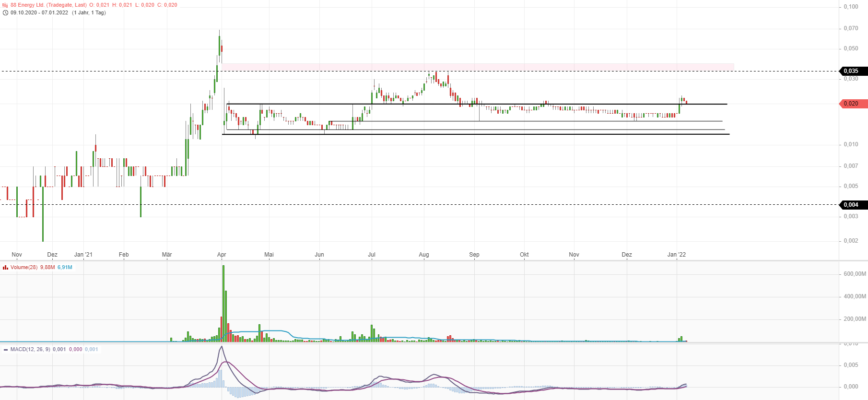Click the volume value 9,88M
Viewport: 868px width, 400px height.
[47, 267]
